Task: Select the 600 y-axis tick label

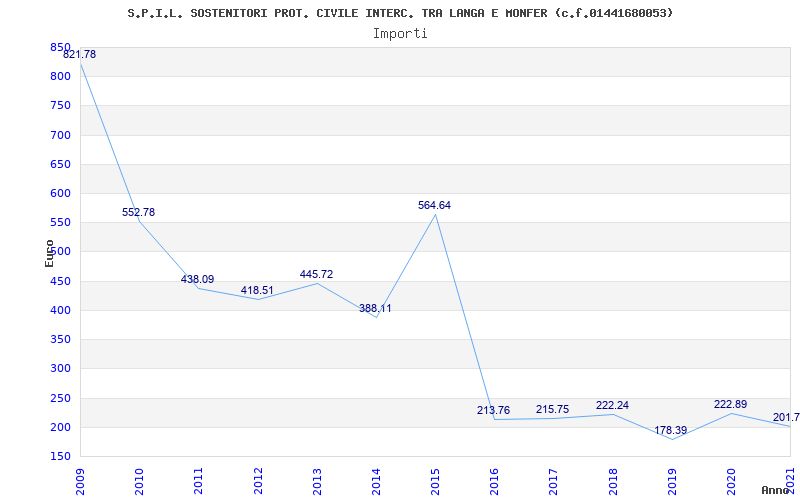Action: (60, 193)
